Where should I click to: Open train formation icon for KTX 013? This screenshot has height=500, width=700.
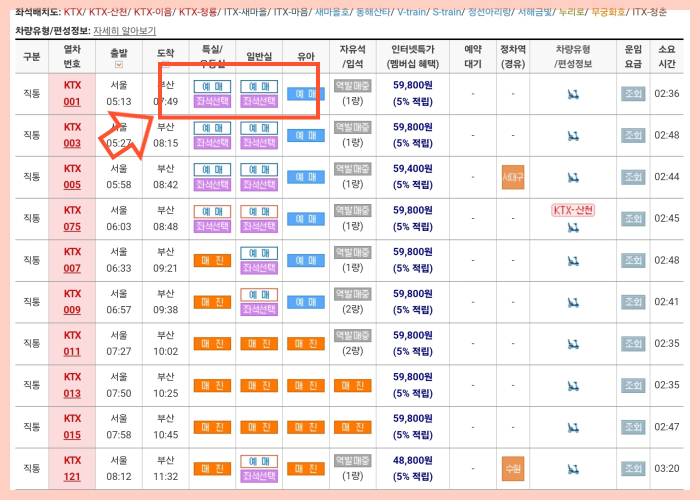[573, 386]
